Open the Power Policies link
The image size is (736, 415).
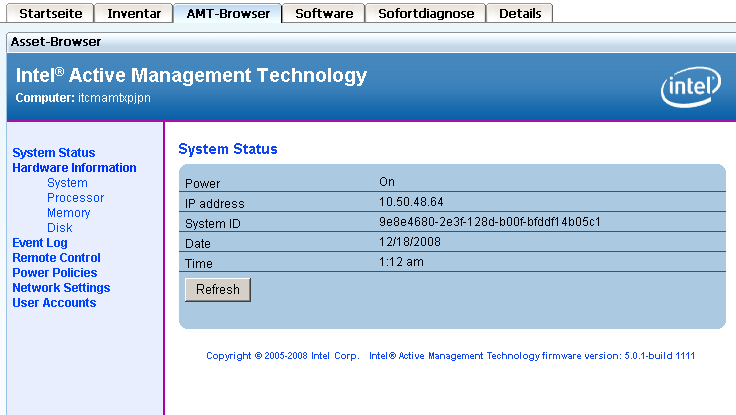pyautogui.click(x=55, y=273)
